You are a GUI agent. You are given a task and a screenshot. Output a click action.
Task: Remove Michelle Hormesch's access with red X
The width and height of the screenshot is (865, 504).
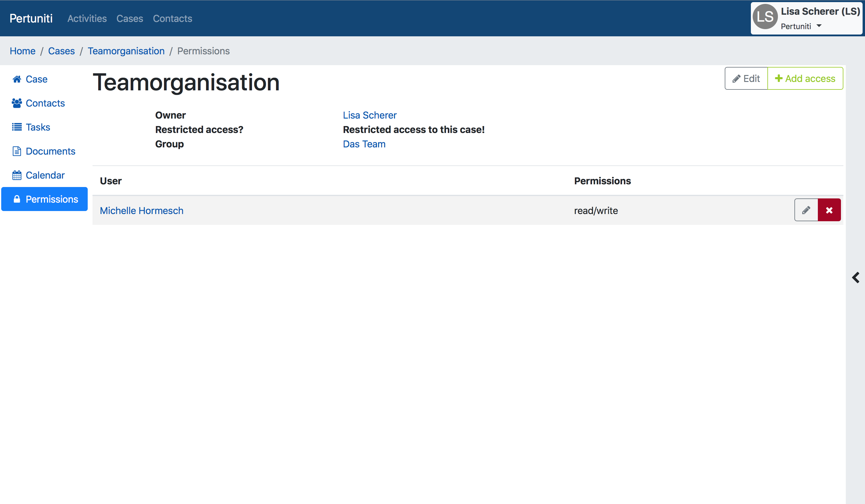pyautogui.click(x=829, y=210)
